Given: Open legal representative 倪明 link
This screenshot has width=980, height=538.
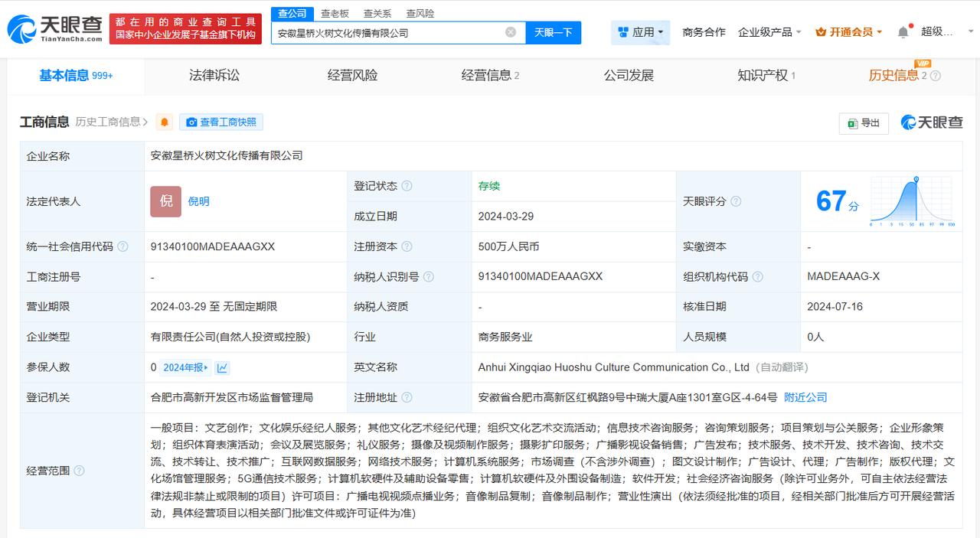Looking at the screenshot, I should (199, 201).
